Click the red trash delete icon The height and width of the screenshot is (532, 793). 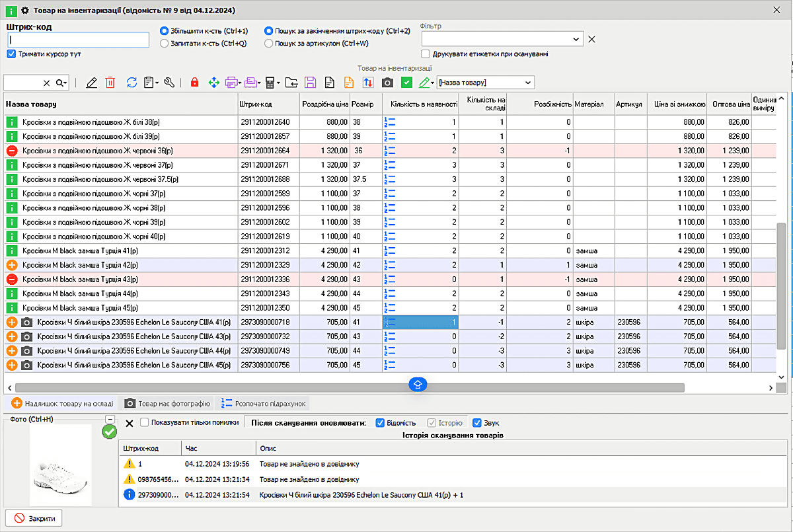110,83
